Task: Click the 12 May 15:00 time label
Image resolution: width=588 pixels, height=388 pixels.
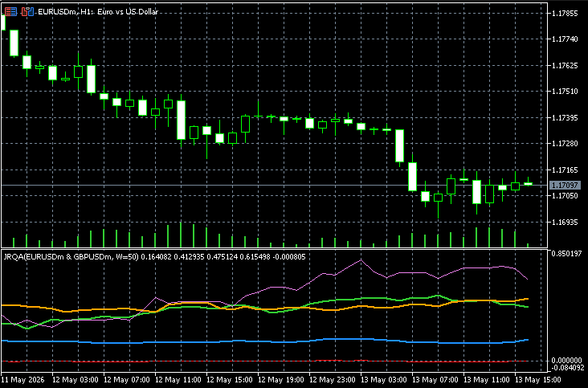Action: 229,380
